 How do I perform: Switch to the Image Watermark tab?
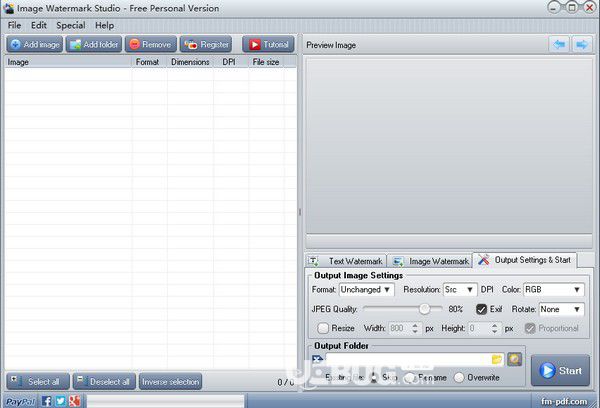430,261
